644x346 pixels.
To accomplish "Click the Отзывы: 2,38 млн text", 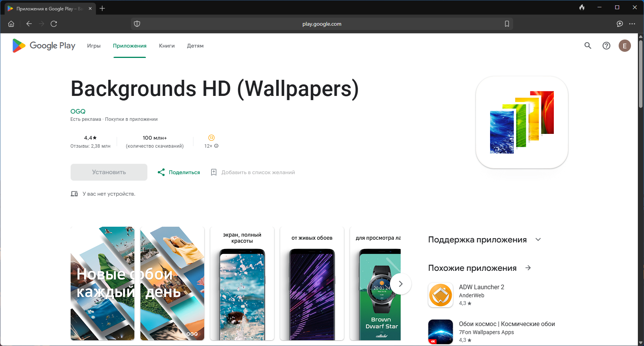I will [x=90, y=146].
